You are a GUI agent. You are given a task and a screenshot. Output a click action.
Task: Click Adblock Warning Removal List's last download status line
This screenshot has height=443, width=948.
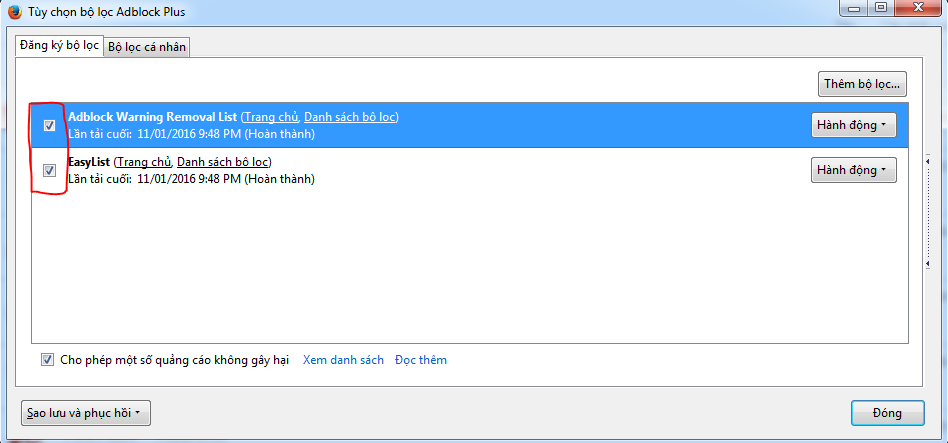pyautogui.click(x=191, y=134)
